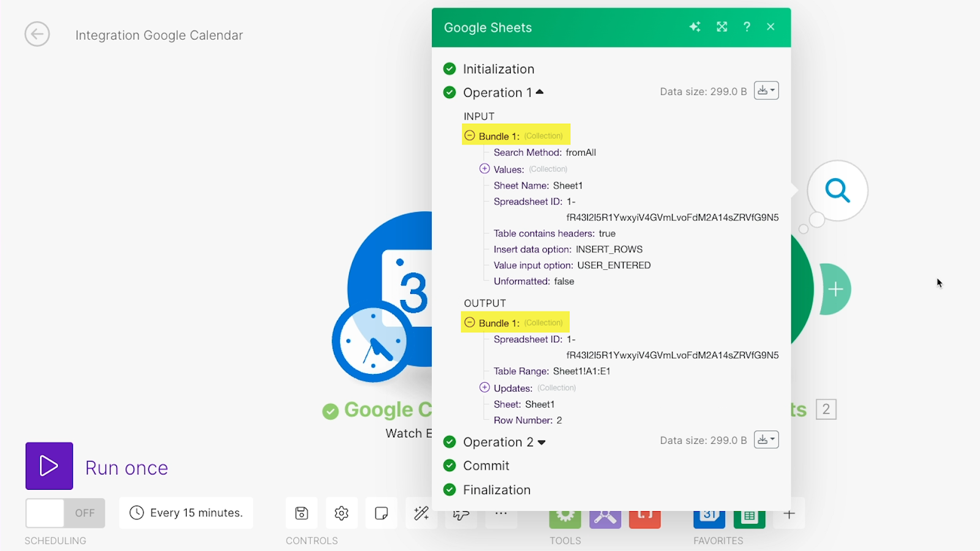Screen dimensions: 980x551
Task: Click the Sheet Name: Sheet1 row
Action: [x=538, y=186]
